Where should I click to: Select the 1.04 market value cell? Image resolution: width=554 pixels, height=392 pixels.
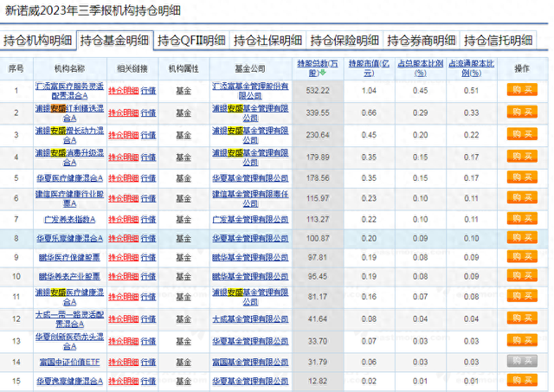pyautogui.click(x=369, y=91)
